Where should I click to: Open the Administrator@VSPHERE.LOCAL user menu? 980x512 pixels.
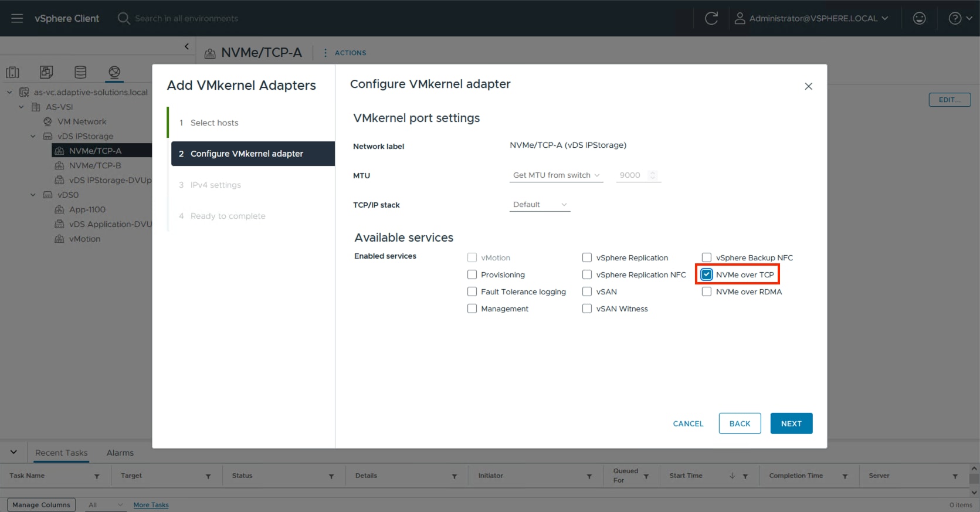[812, 18]
